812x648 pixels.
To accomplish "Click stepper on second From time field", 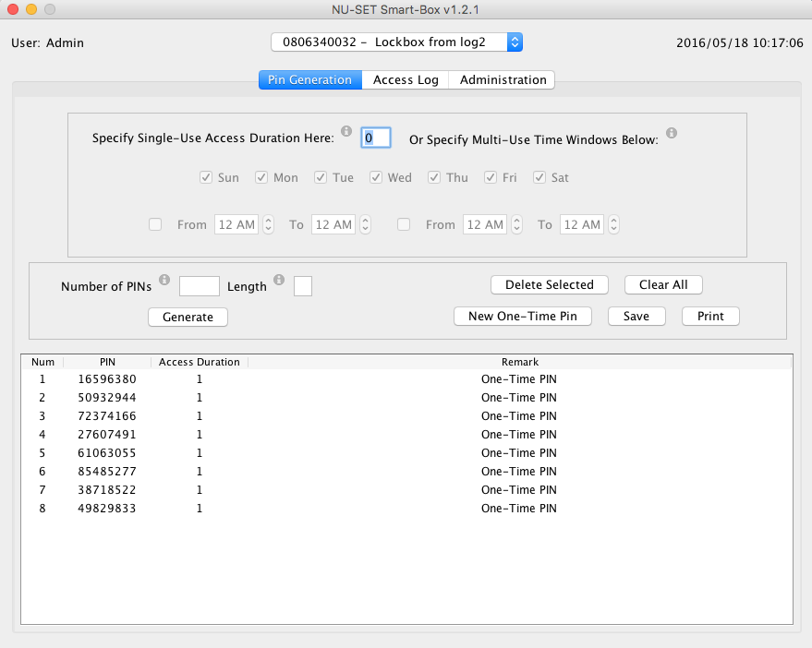I will point(516,224).
